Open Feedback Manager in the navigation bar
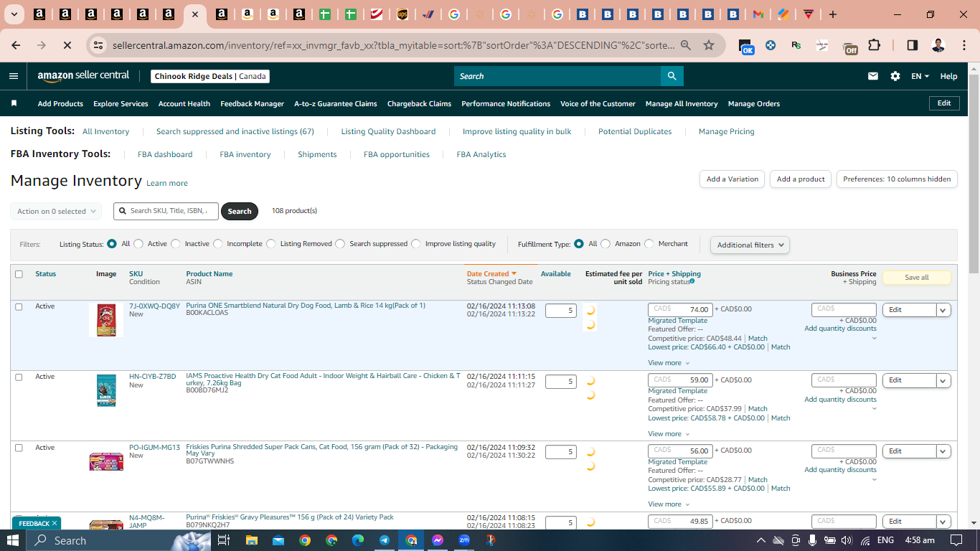The width and height of the screenshot is (980, 551). tap(252, 103)
